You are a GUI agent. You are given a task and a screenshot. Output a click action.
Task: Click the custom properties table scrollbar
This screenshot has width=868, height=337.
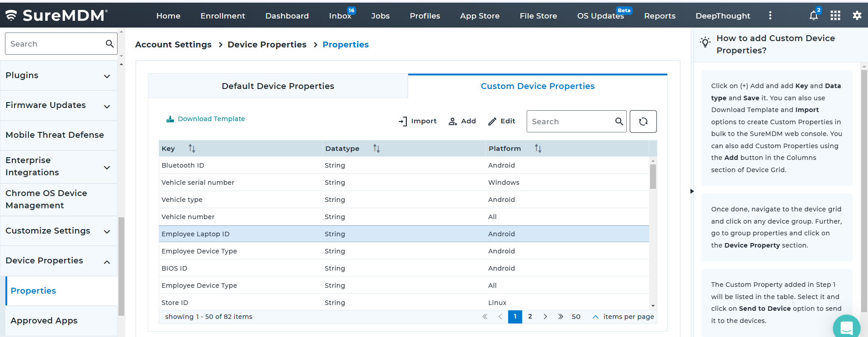653,177
